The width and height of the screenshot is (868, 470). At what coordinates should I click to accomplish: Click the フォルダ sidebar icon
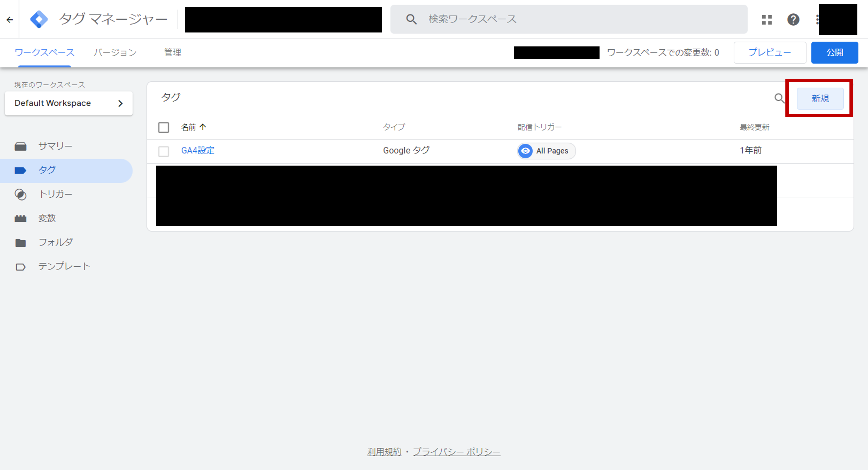[20, 242]
